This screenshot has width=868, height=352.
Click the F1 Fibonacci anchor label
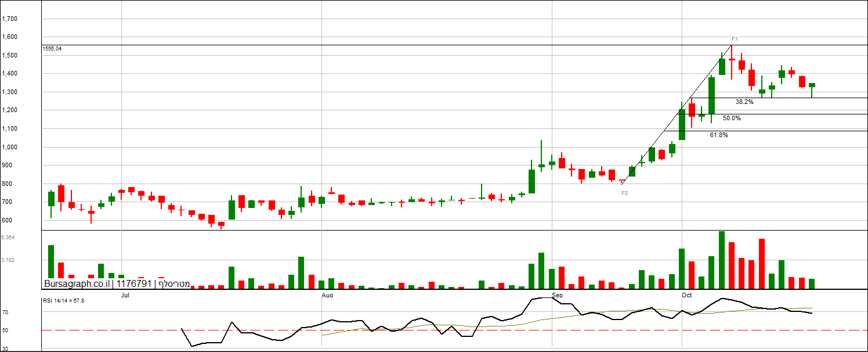(735, 39)
